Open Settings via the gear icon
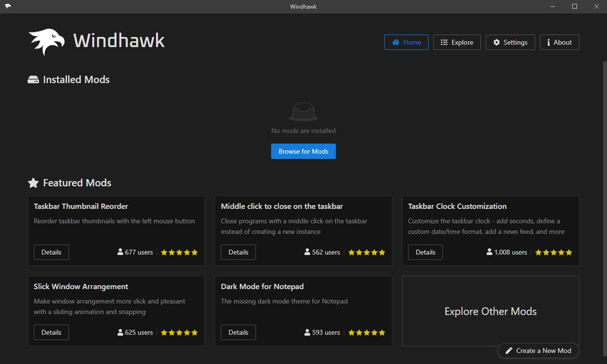The height and width of the screenshot is (364, 607). coord(496,42)
